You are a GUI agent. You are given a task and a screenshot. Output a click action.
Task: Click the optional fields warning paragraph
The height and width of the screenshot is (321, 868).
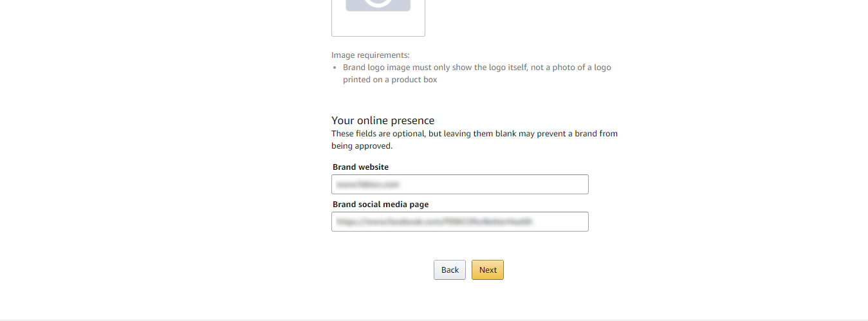click(x=474, y=140)
